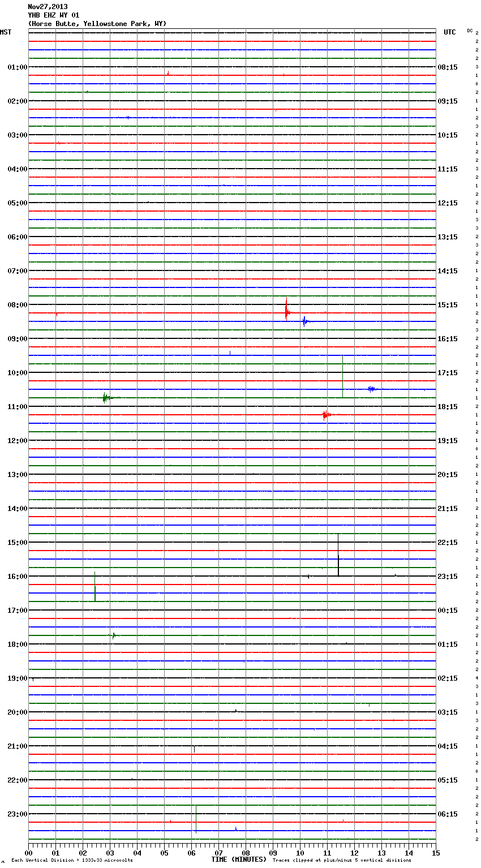
Task: Click the traces clipped note at bottom
Action: pyautogui.click(x=342, y=860)
